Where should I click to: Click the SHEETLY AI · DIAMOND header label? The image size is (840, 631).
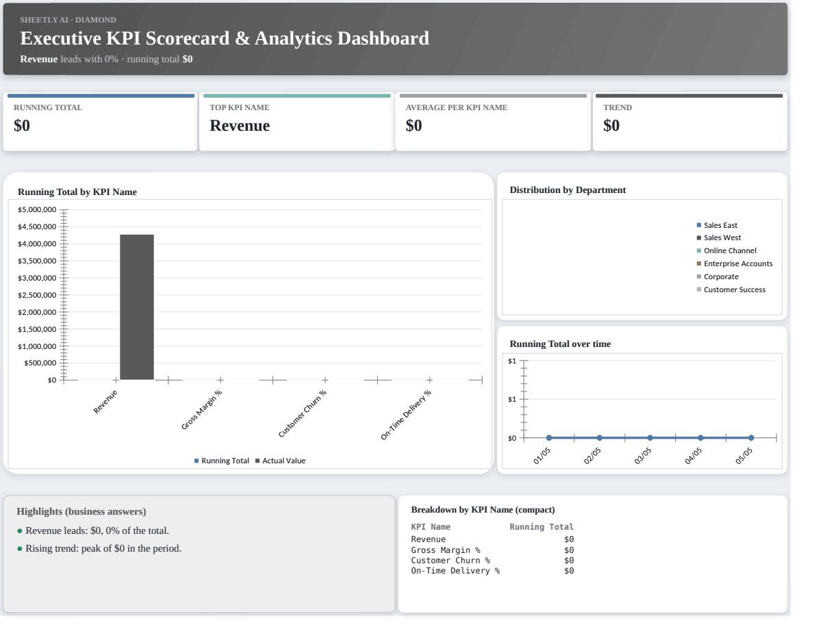pyautogui.click(x=68, y=19)
